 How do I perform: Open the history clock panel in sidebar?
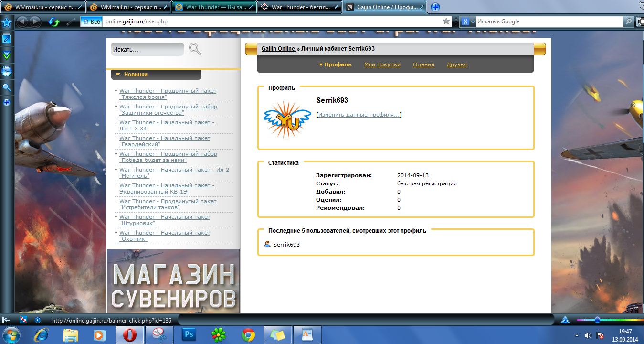(7, 71)
